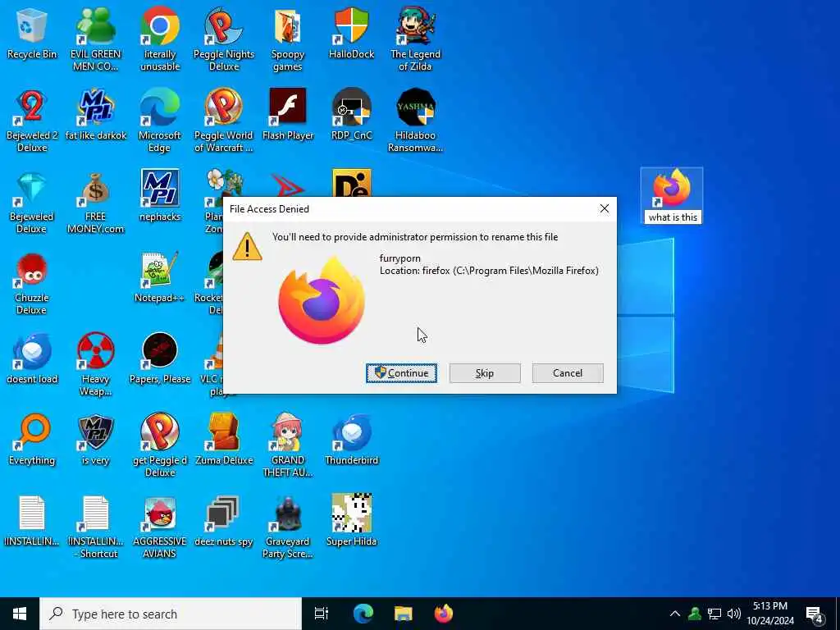Click the green user tray icon
Viewport: 840px width, 630px height.
[x=695, y=614]
